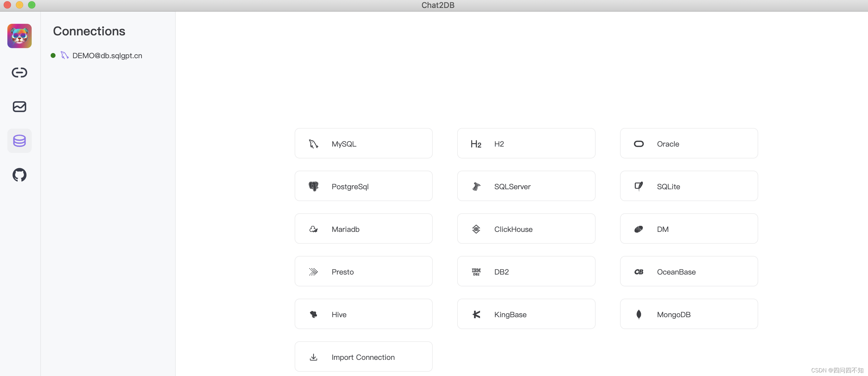Click the MongoDB leaf icon
The image size is (868, 376).
[x=639, y=314]
